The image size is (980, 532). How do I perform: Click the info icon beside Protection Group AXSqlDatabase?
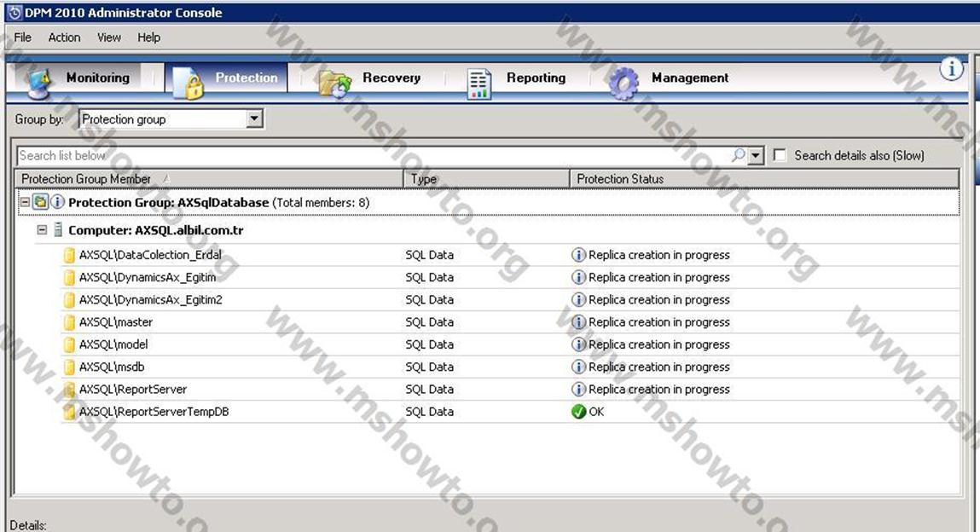tap(57, 202)
